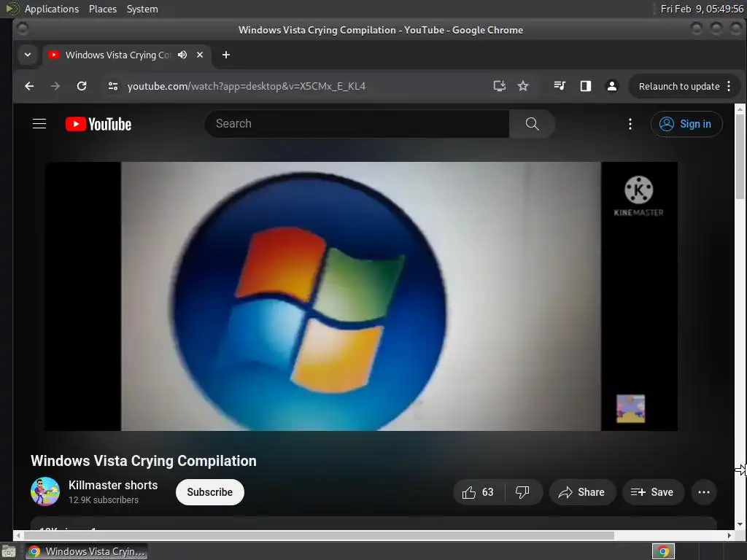Click the horizontal scroll right arrow
This screenshot has width=747, height=560.
point(729,535)
